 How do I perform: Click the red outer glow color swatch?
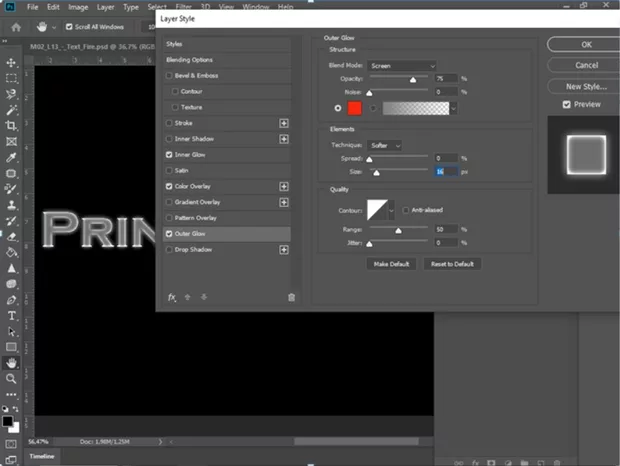[x=356, y=107]
